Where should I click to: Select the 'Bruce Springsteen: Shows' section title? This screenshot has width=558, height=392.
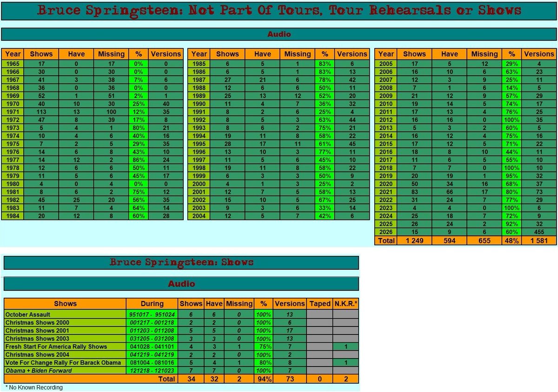tap(181, 262)
